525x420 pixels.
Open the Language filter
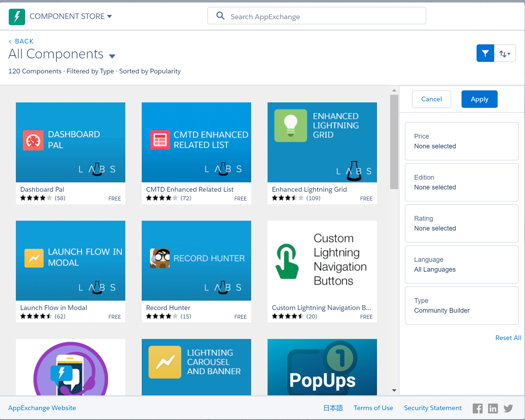click(x=461, y=264)
